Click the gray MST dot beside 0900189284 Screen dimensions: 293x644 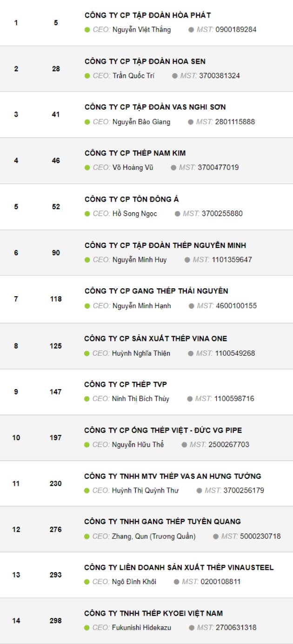coord(191,30)
